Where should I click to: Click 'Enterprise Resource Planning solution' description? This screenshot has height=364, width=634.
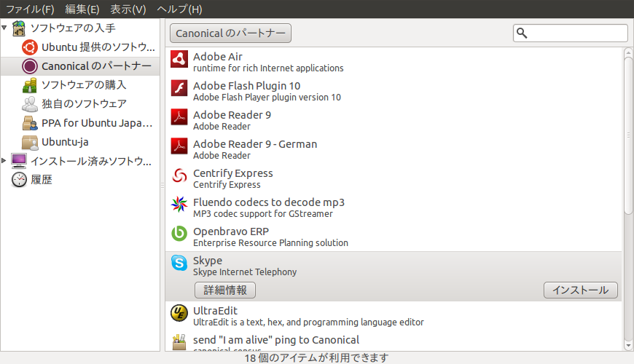point(270,243)
